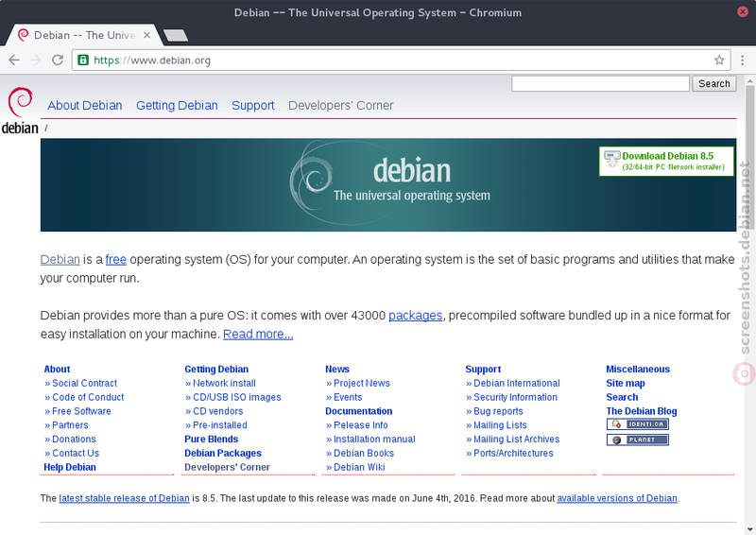The height and width of the screenshot is (535, 756).
Task: Open The Debian Blog link
Action: (x=642, y=411)
